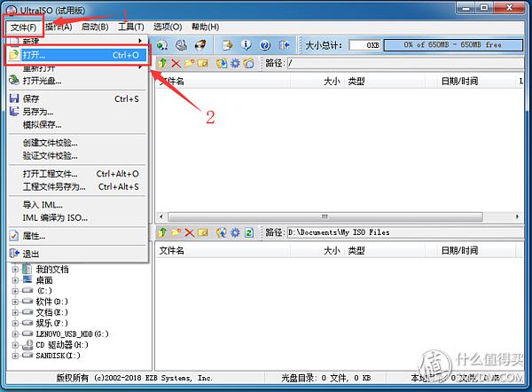Click the local path field D:\Documents\My ISO Files
This screenshot has width=532, height=392.
[x=405, y=232]
